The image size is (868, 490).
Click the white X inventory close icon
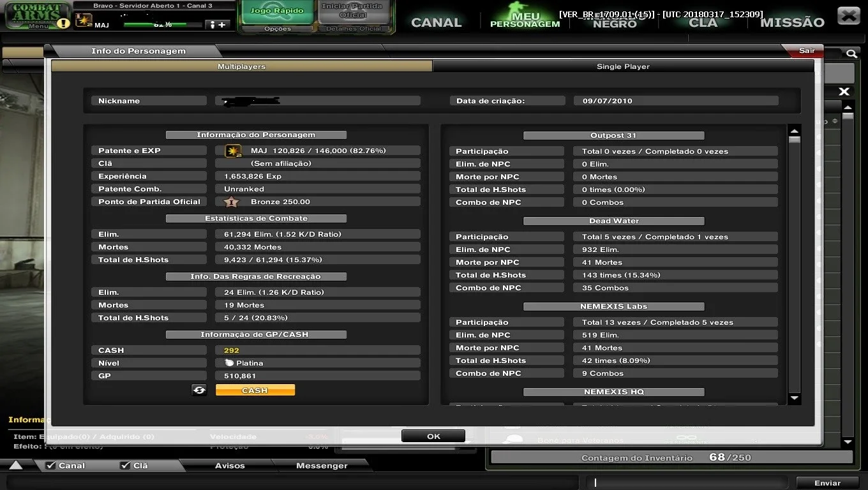point(844,91)
